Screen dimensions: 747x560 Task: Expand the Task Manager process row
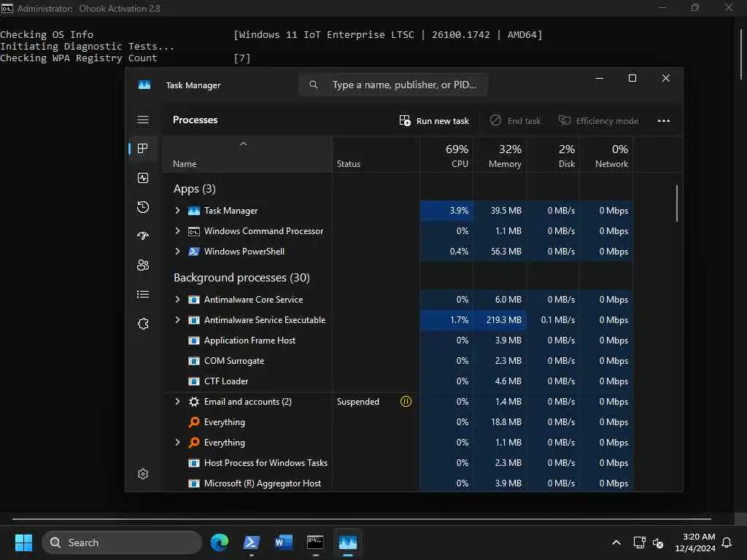[x=177, y=211]
